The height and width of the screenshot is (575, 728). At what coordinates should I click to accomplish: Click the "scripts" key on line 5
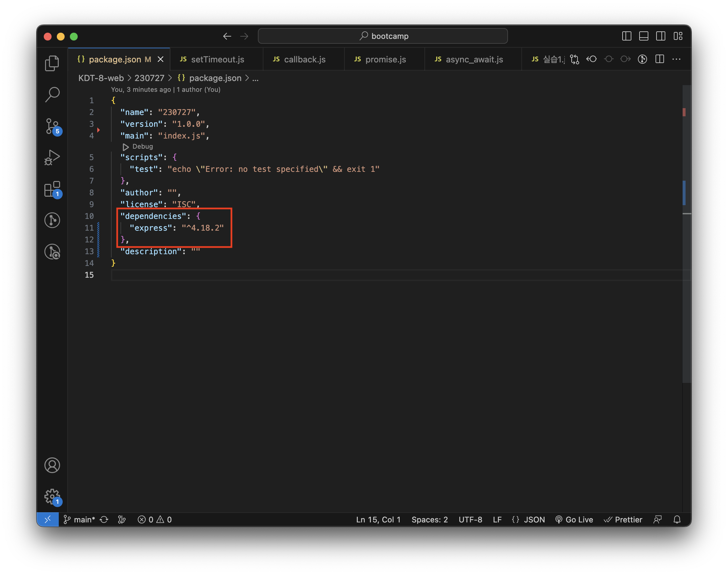(142, 157)
